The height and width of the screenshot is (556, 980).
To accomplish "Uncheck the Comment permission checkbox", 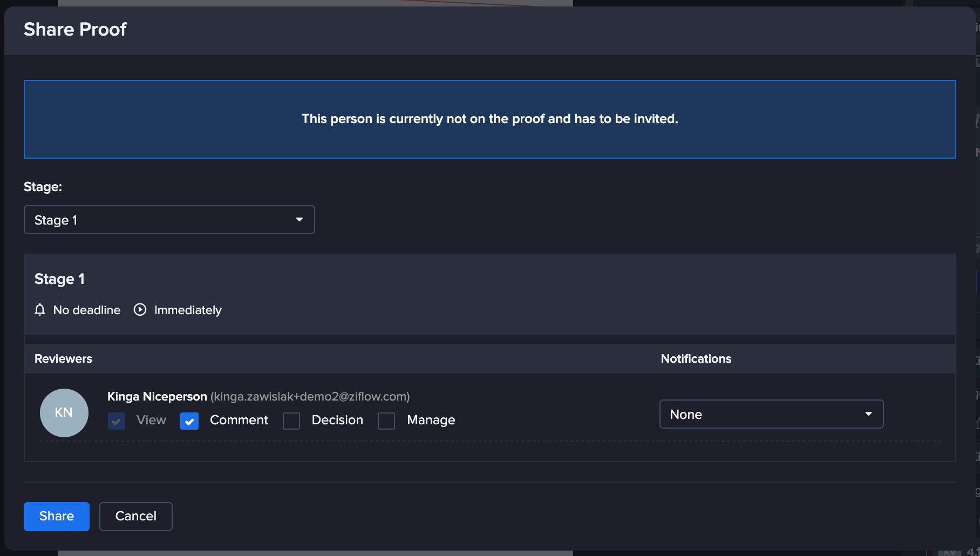I will pyautogui.click(x=189, y=421).
